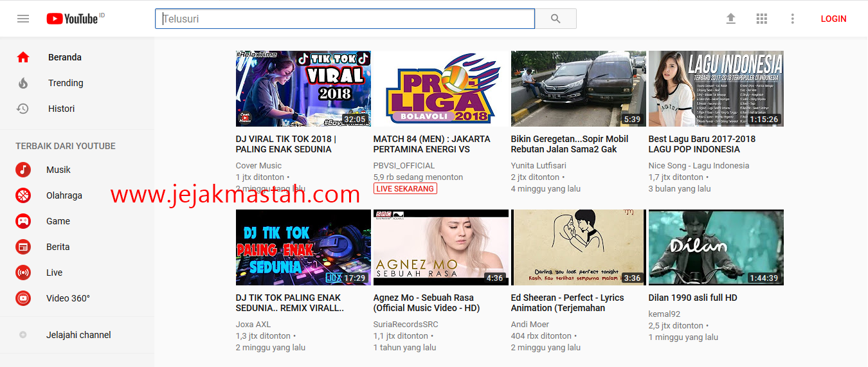868x367 pixels.
Task: Click the title Dilan 1990 asli full HD
Action: click(693, 298)
